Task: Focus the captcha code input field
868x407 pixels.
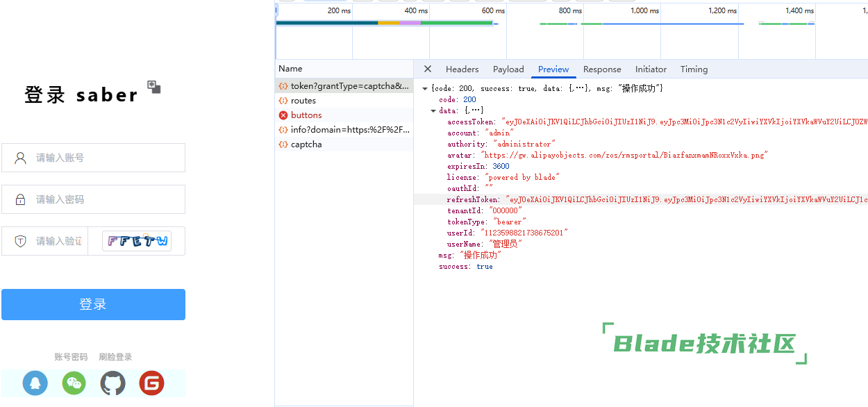Action: [45, 241]
